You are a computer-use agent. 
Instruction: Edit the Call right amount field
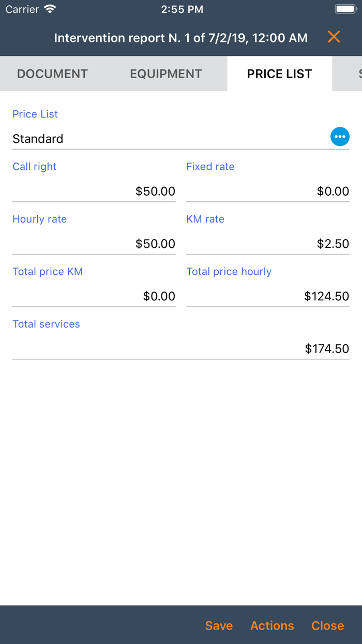[94, 191]
